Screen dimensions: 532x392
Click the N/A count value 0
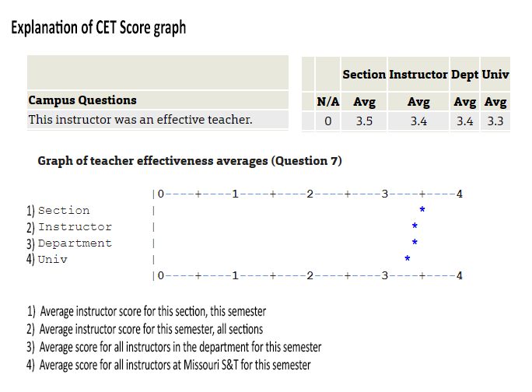[x=327, y=121]
